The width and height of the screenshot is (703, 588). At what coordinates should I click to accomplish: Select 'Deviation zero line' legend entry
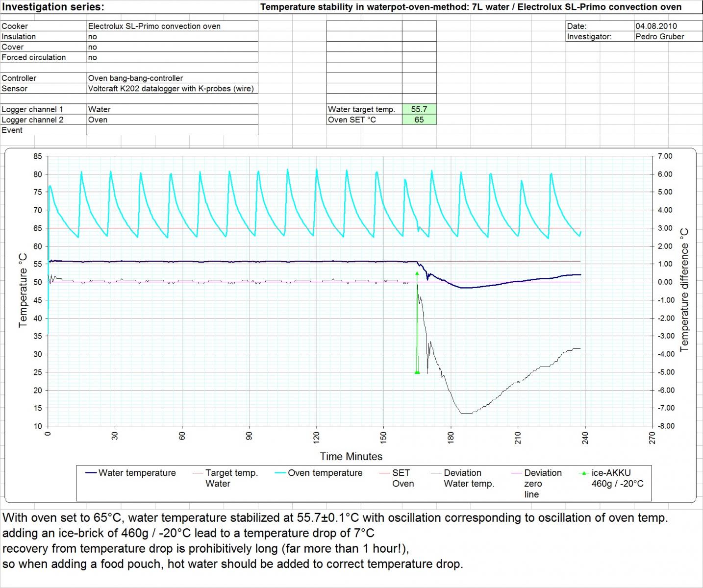pyautogui.click(x=537, y=484)
